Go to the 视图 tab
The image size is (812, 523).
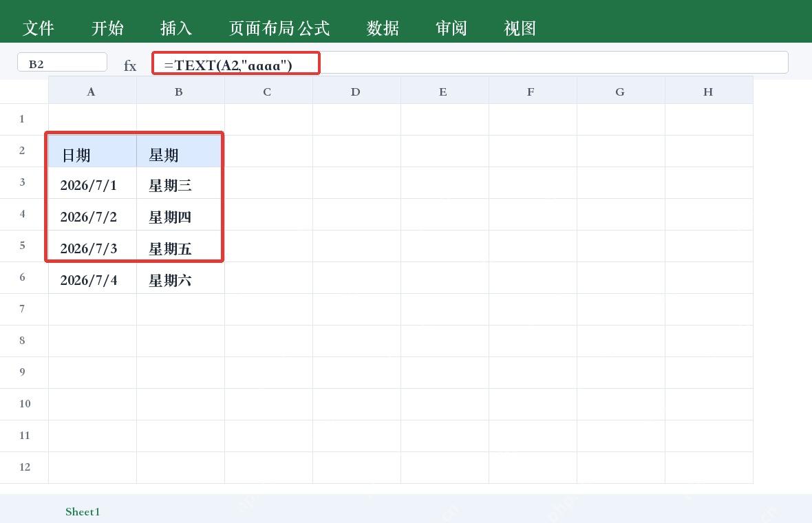click(x=520, y=28)
